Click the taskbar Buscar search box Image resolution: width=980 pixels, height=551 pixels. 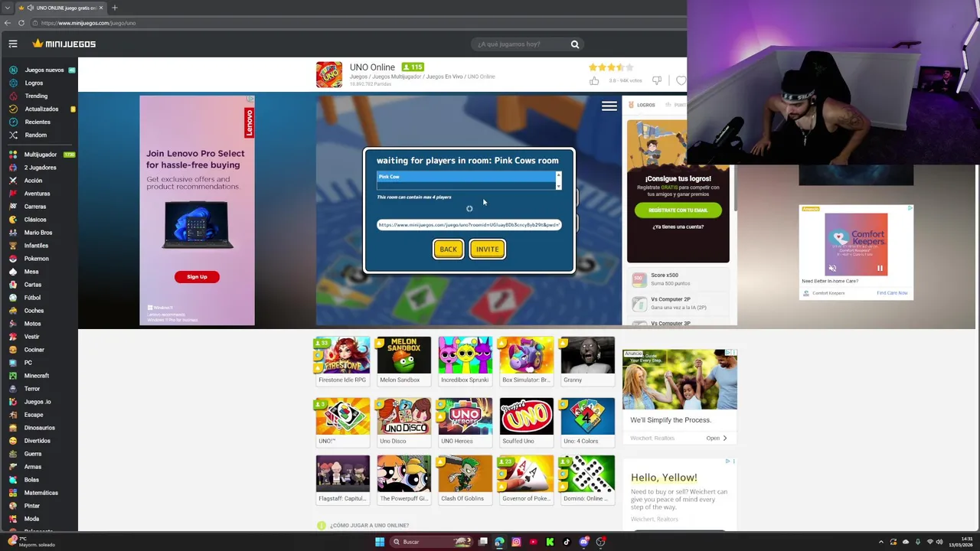[x=433, y=542]
